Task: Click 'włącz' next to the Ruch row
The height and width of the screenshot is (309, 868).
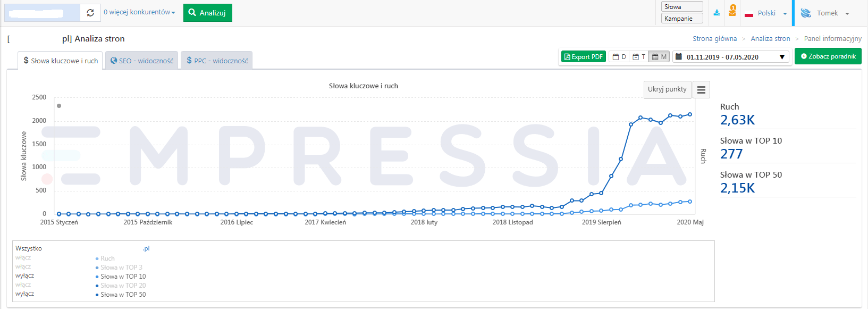Action: (x=23, y=257)
